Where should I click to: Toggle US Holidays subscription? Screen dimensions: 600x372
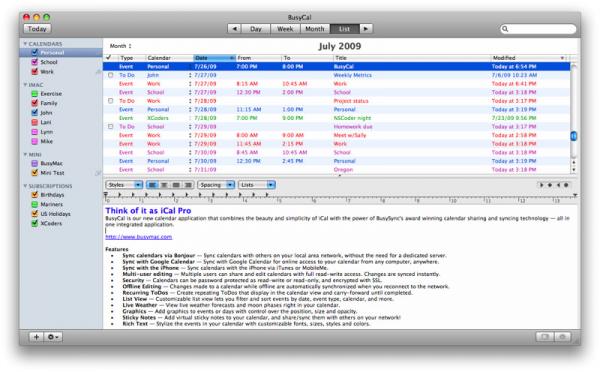(34, 214)
